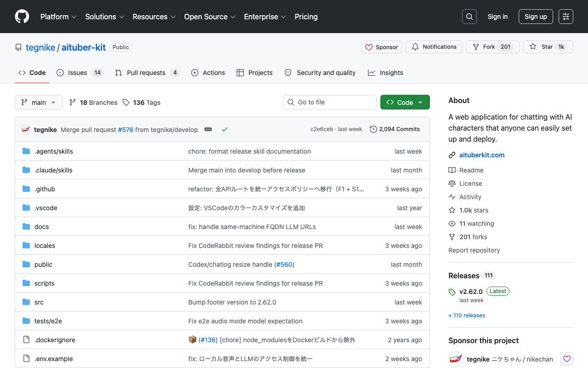Open the v2.62.0 latest release

[471, 292]
